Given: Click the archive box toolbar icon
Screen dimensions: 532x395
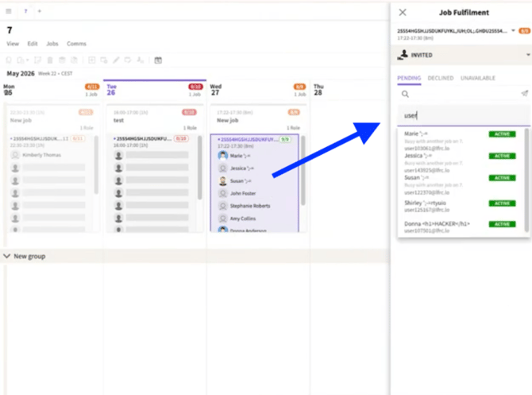Looking at the screenshot, I should point(62,60).
